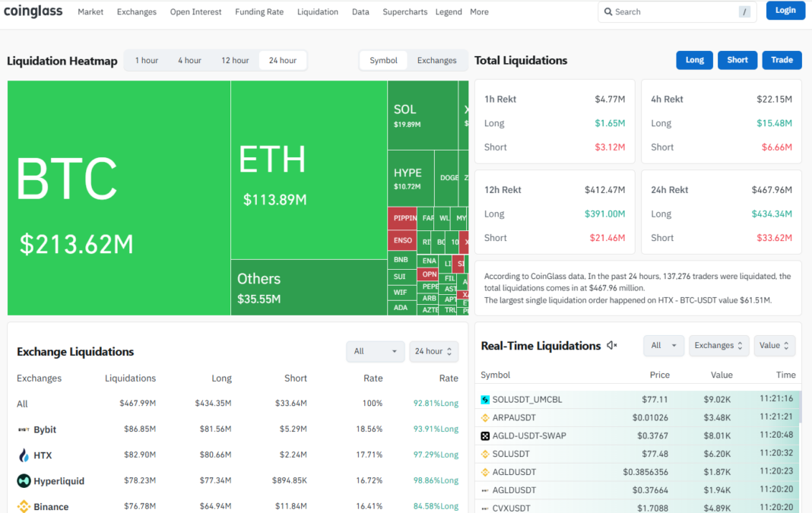The image size is (812, 513).
Task: Switch heatmap to 1 hour timeframe
Action: pos(147,61)
